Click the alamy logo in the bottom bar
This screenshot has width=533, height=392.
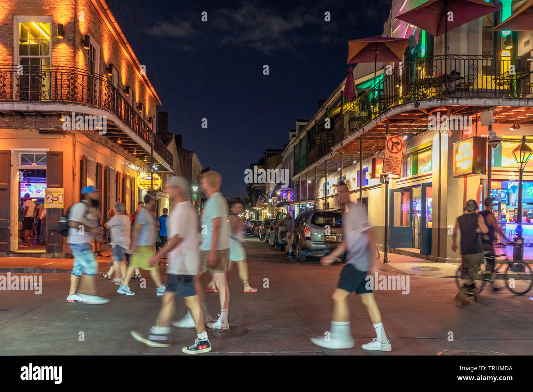pos(41,374)
